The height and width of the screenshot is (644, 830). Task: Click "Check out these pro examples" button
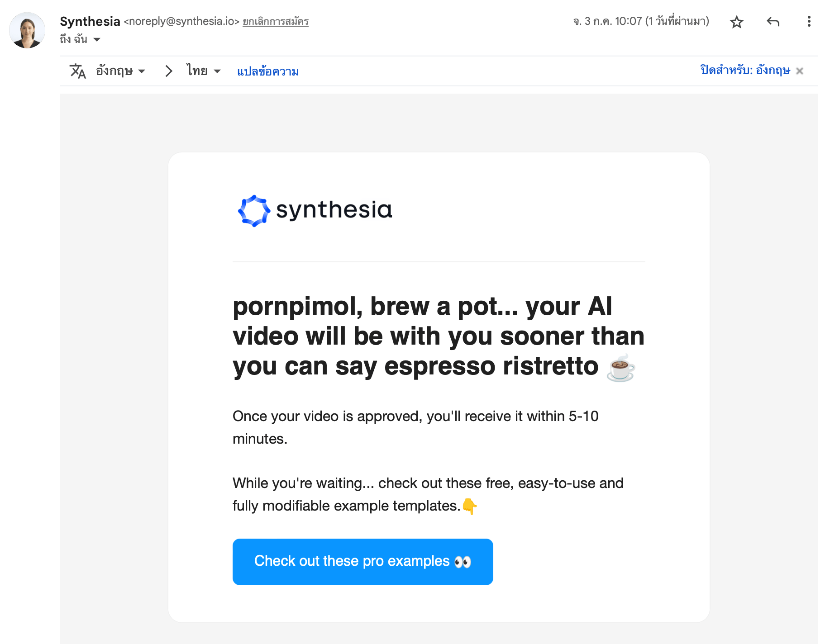(363, 562)
